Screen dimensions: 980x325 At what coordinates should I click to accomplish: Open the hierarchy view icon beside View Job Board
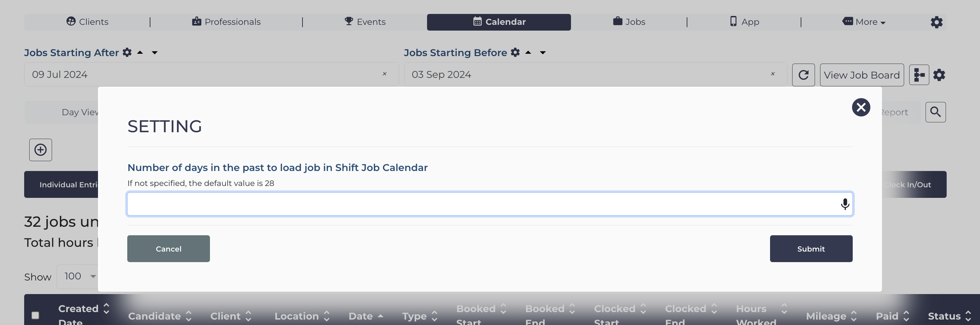[x=919, y=75]
